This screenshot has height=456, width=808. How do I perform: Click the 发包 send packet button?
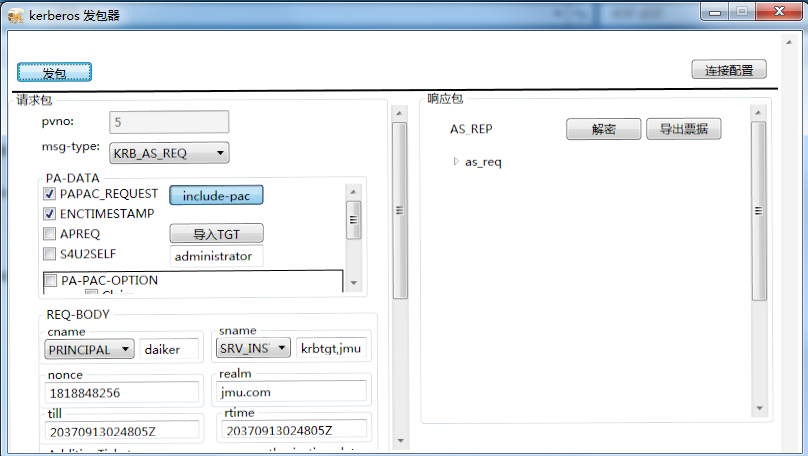(x=54, y=72)
